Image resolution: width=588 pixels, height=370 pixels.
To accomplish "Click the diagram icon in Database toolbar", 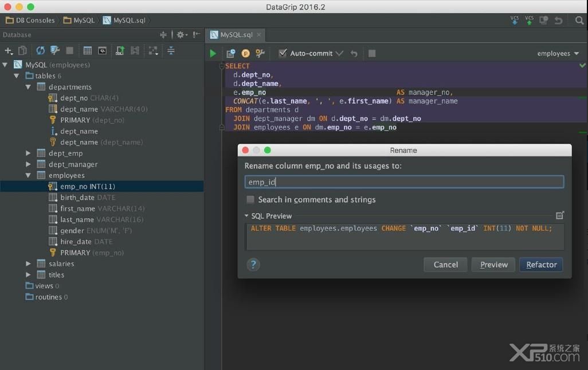I will coord(153,50).
